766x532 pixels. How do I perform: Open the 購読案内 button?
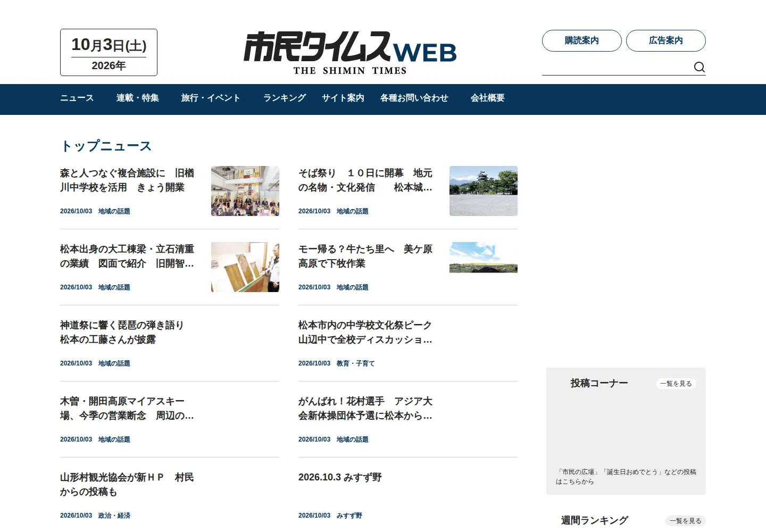coord(581,40)
